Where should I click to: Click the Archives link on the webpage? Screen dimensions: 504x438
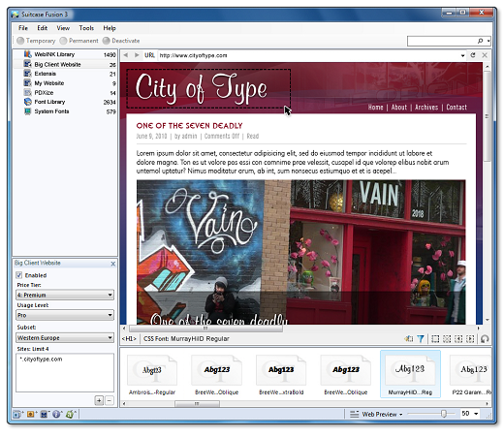[x=426, y=108]
